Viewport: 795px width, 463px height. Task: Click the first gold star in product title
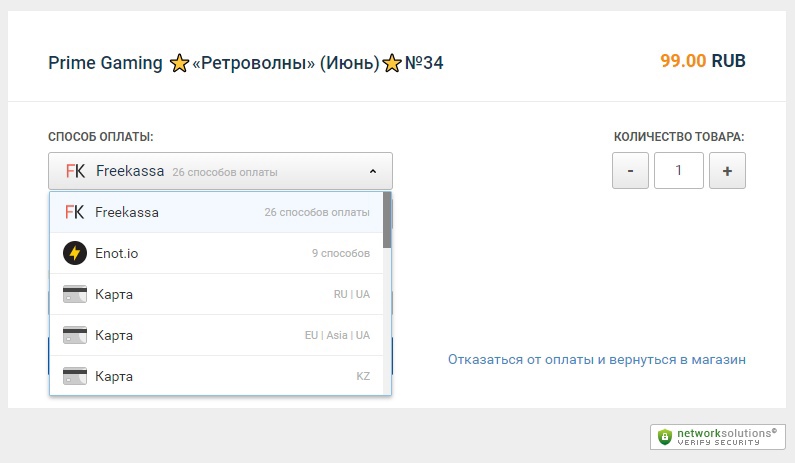coord(179,64)
